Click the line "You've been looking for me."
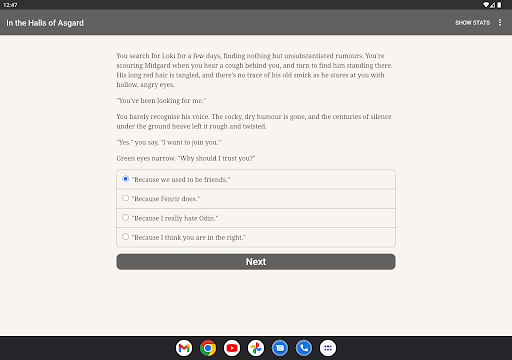Screen dimensions: 512x360 (x=161, y=100)
